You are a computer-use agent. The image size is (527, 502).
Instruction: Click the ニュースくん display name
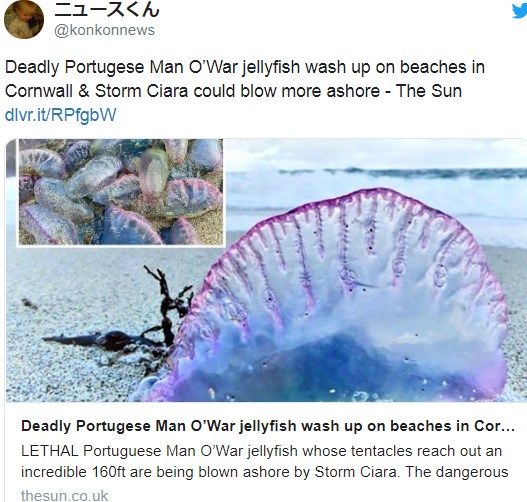point(107,9)
